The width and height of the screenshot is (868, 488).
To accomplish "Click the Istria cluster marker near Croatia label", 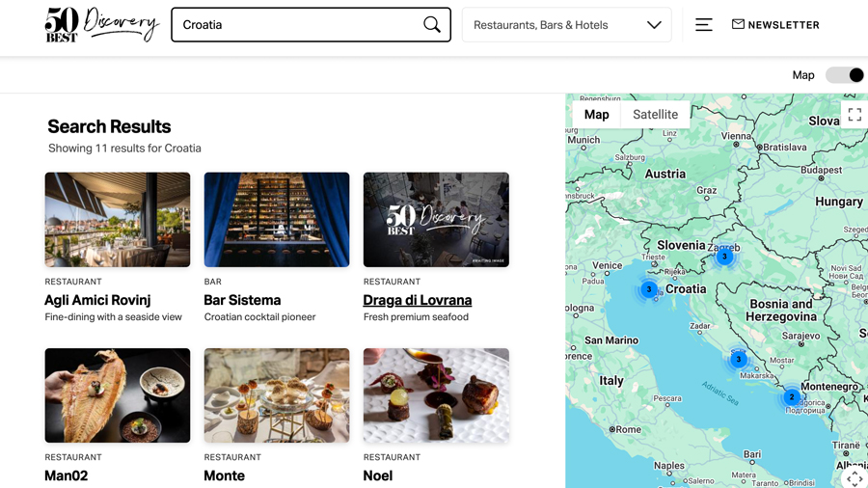I will (649, 289).
